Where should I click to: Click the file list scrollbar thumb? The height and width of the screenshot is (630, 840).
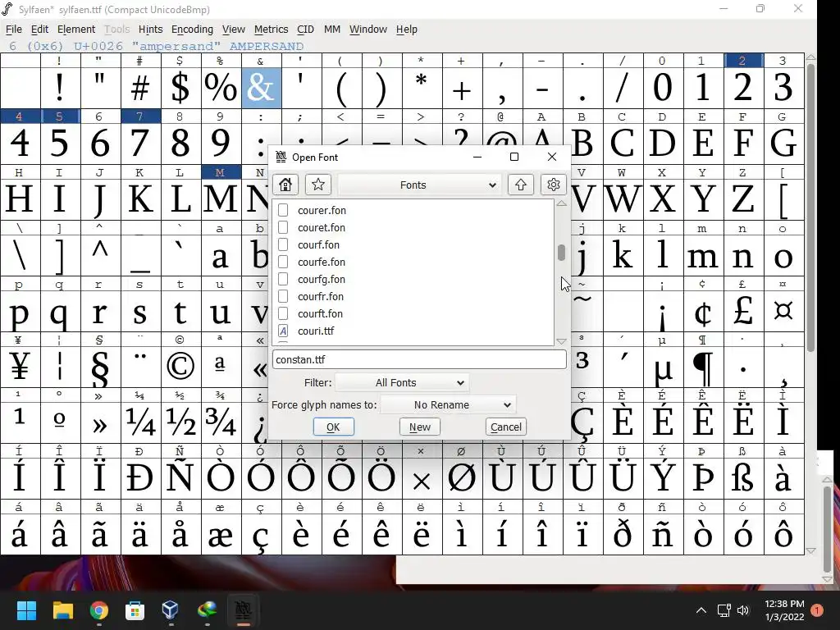[x=561, y=253]
